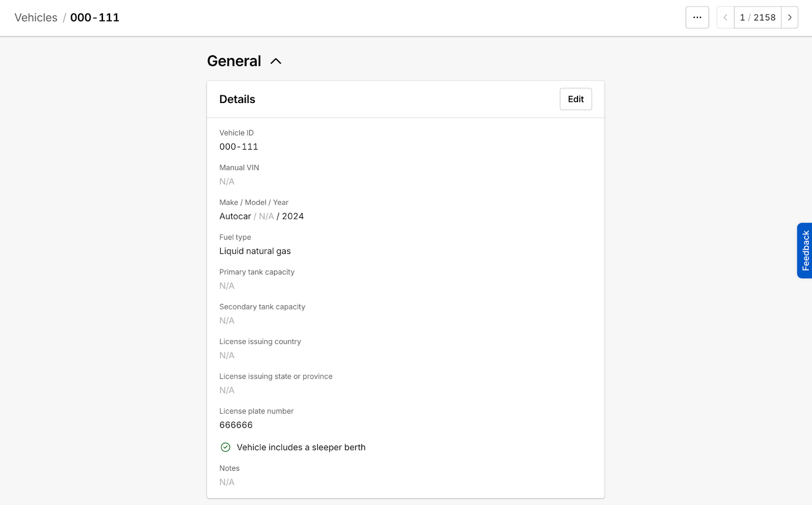The width and height of the screenshot is (812, 505).
Task: Go to the previous vehicle record
Action: point(725,17)
